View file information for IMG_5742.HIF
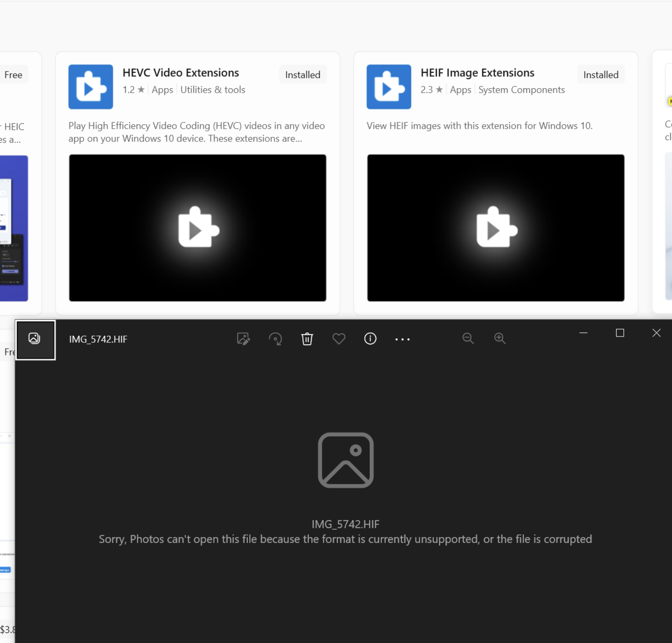 click(370, 339)
